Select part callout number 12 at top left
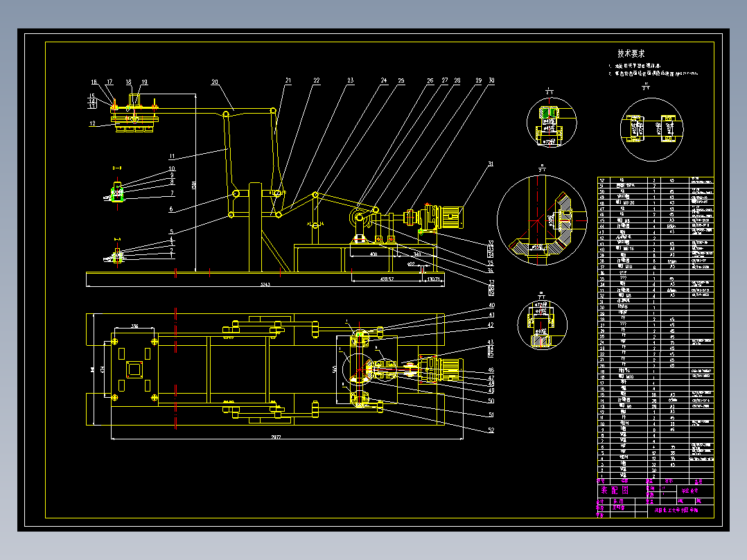This screenshot has width=747, height=560. tap(92, 123)
